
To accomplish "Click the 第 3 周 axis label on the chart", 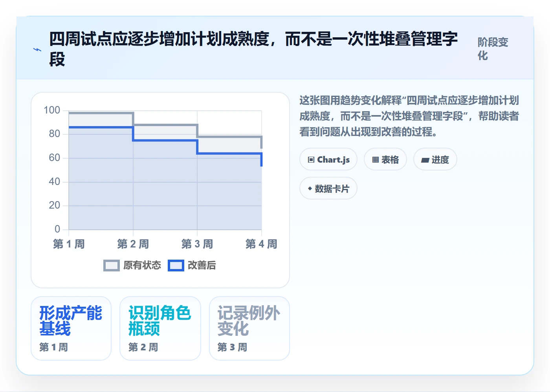I will tap(197, 244).
